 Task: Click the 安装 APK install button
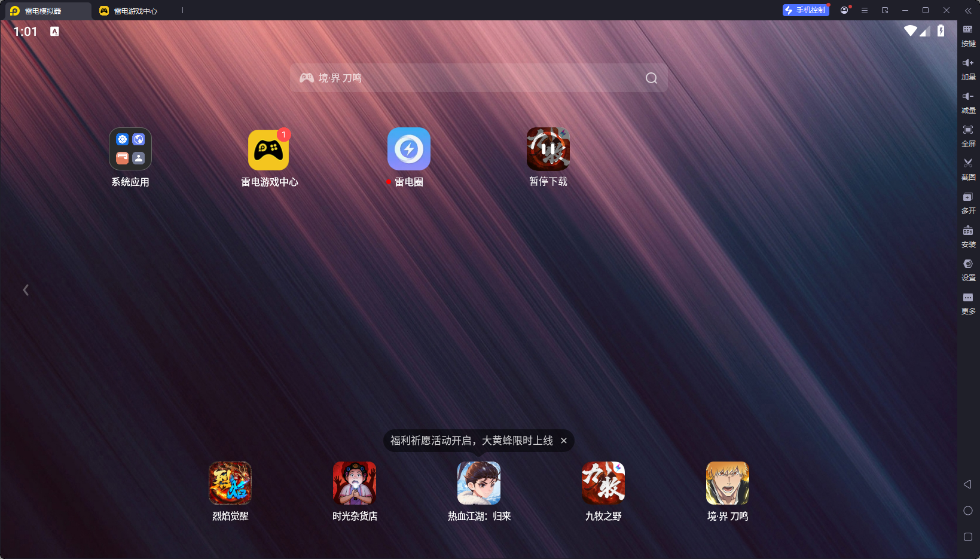point(968,236)
